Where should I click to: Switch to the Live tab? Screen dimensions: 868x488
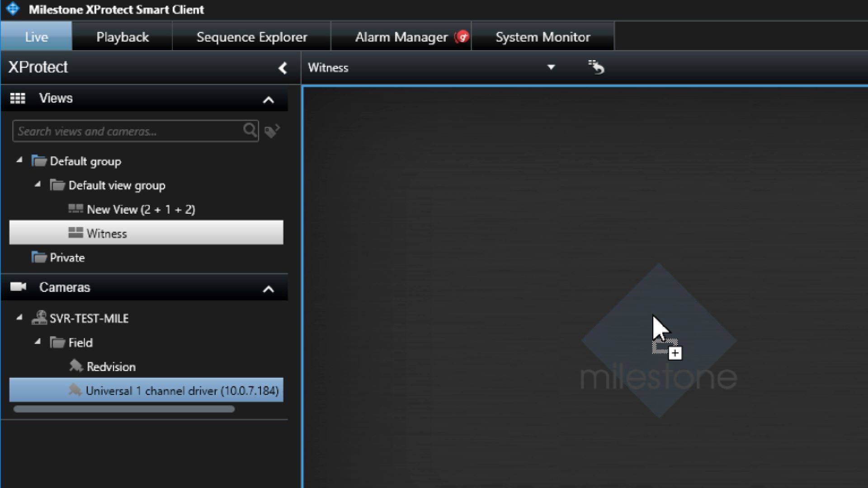click(36, 37)
